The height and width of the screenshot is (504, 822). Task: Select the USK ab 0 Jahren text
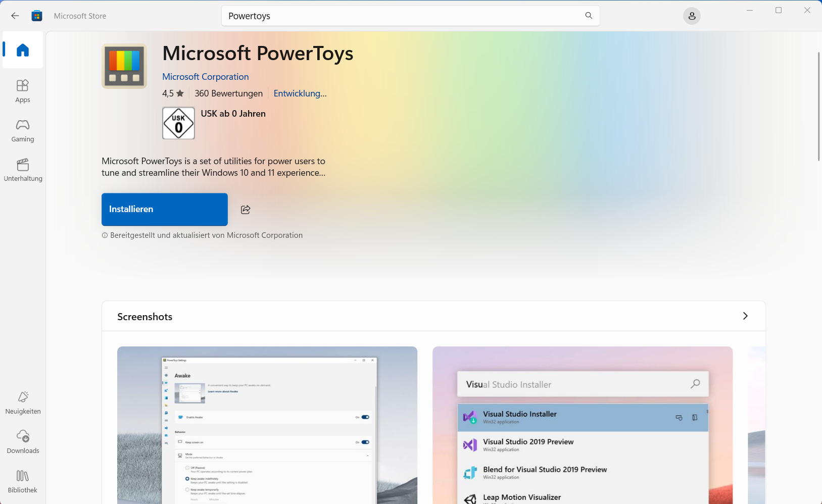tap(233, 114)
